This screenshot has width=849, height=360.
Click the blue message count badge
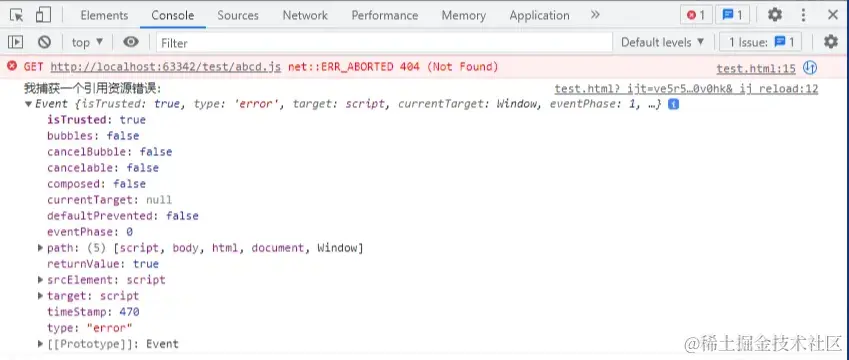pos(733,15)
